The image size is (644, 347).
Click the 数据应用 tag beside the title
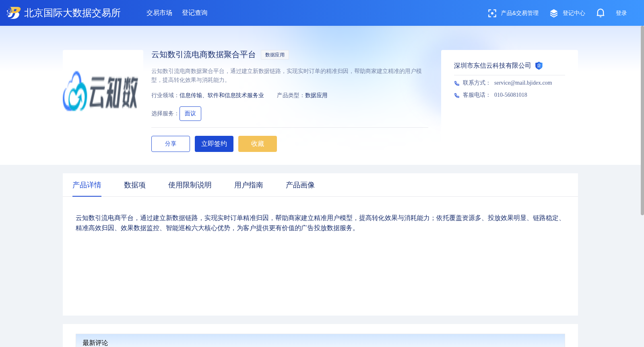[x=275, y=55]
